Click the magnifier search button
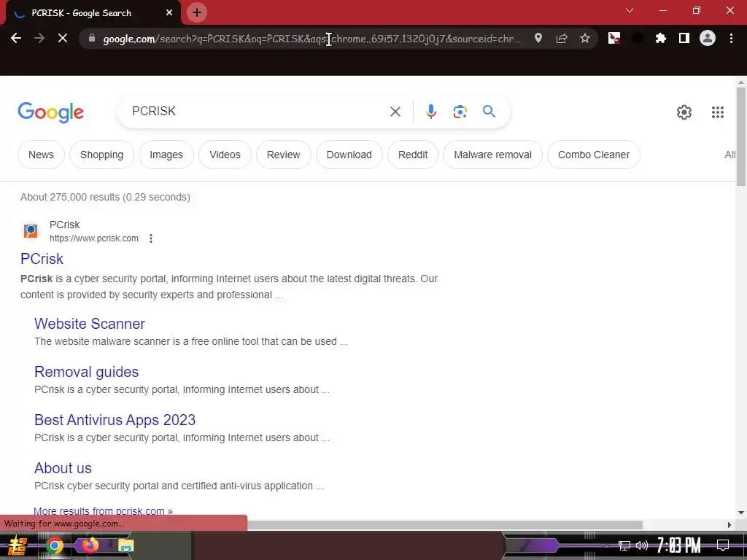Viewport: 747px width, 560px height. coord(489,112)
